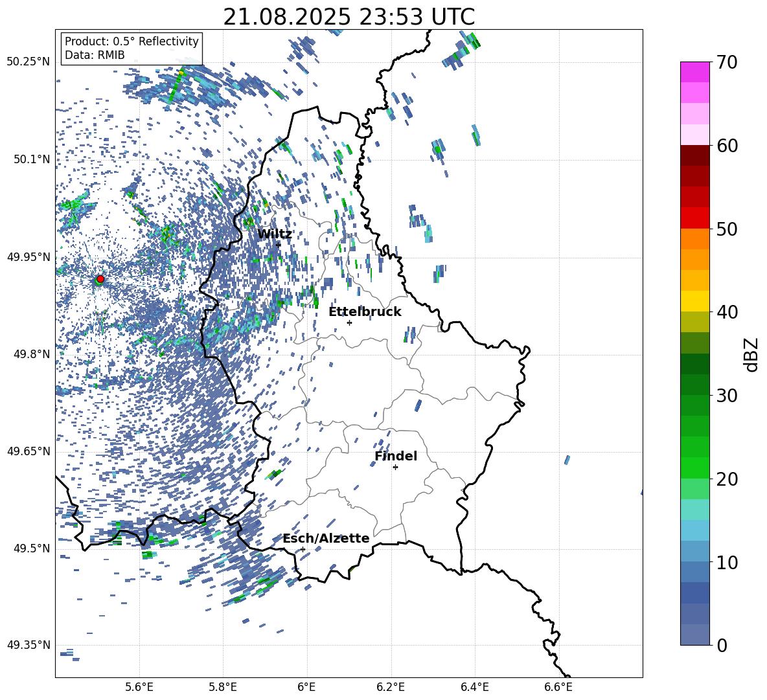Click the 49.65°N latitude label

pos(29,451)
